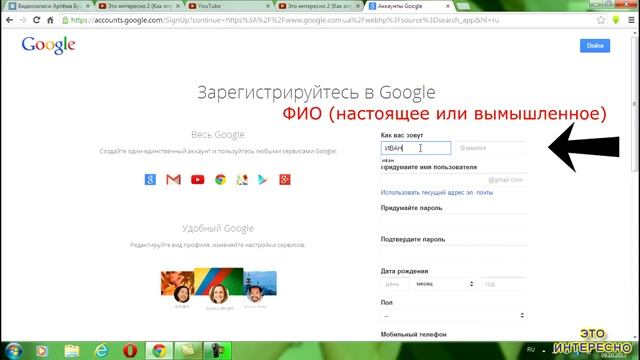Click the Дата рождения label

click(404, 271)
